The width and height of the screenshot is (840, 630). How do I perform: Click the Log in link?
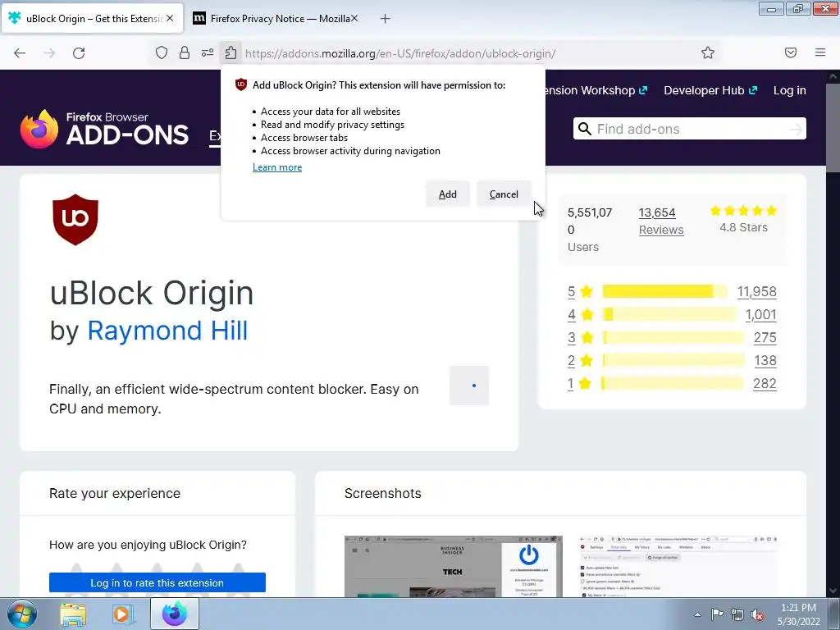click(790, 90)
